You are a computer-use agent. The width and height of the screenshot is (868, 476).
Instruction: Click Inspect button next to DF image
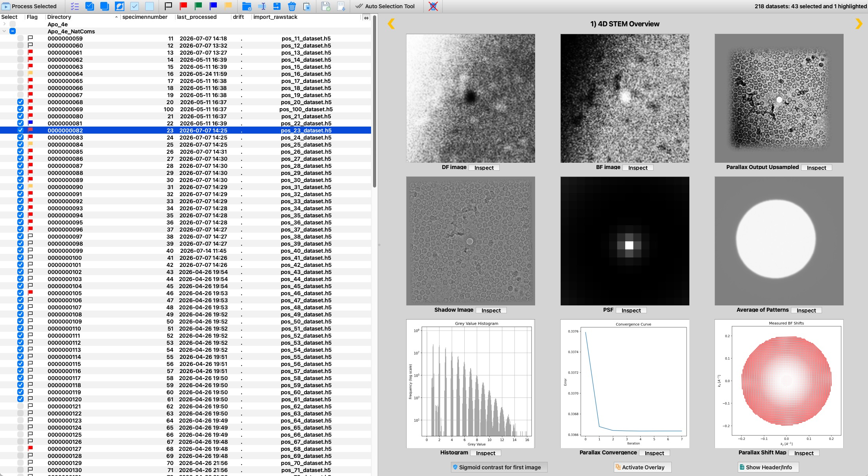[x=484, y=167]
